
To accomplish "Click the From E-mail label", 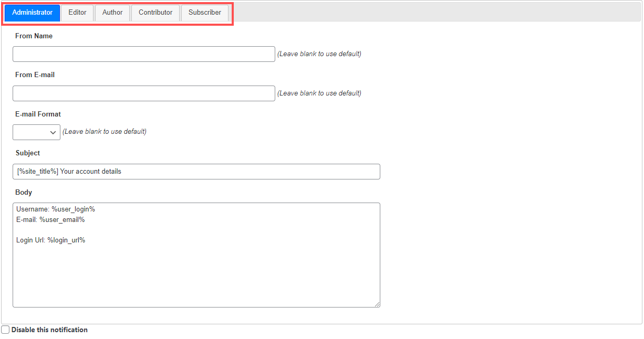I will [35, 75].
